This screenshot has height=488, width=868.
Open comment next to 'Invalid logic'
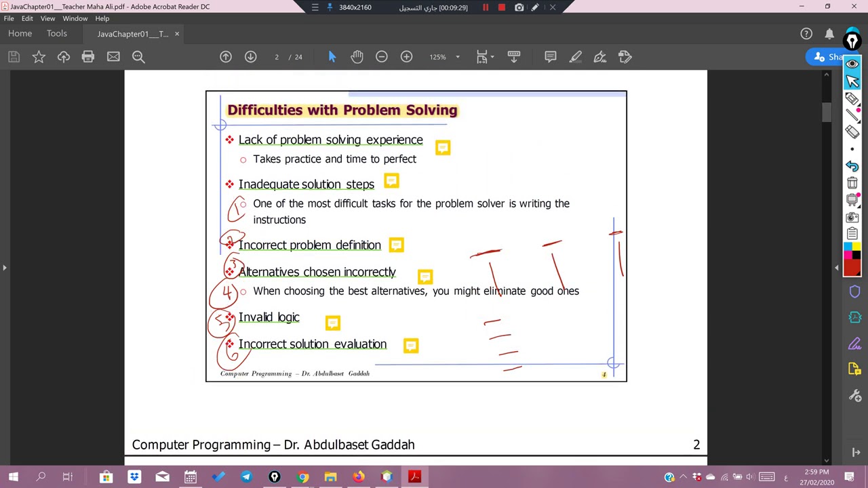pos(332,323)
